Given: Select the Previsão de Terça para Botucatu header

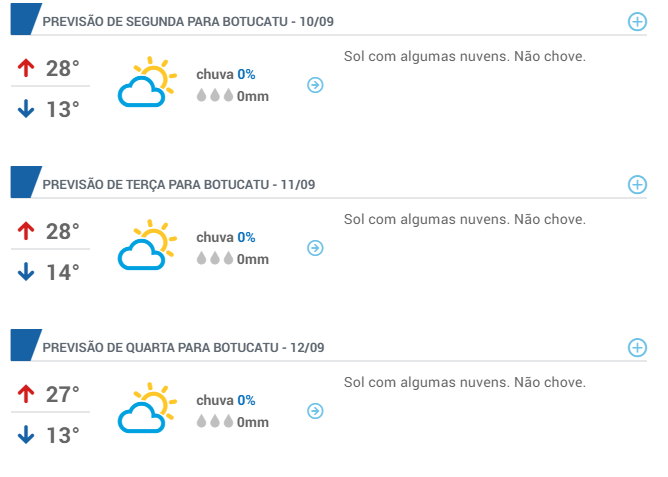Looking at the screenshot, I should click(179, 184).
